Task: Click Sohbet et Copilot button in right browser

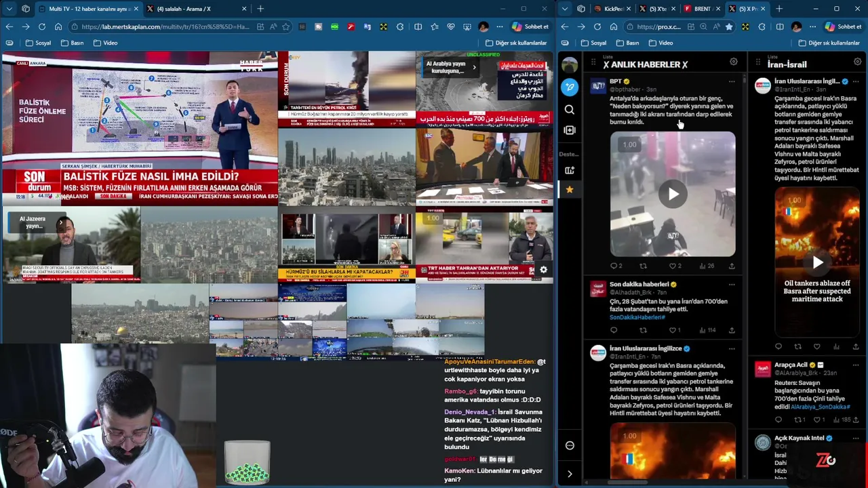Action: tap(843, 26)
